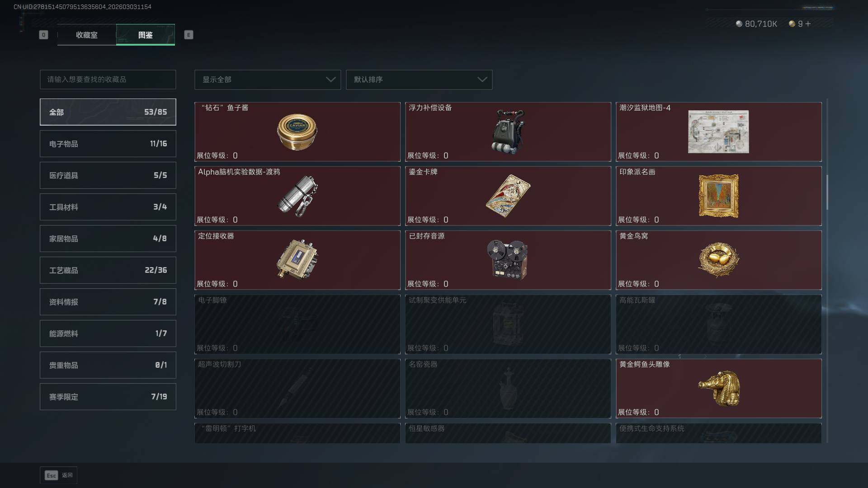Select the 黄金鸟窝 golden nest icon

coord(718,259)
